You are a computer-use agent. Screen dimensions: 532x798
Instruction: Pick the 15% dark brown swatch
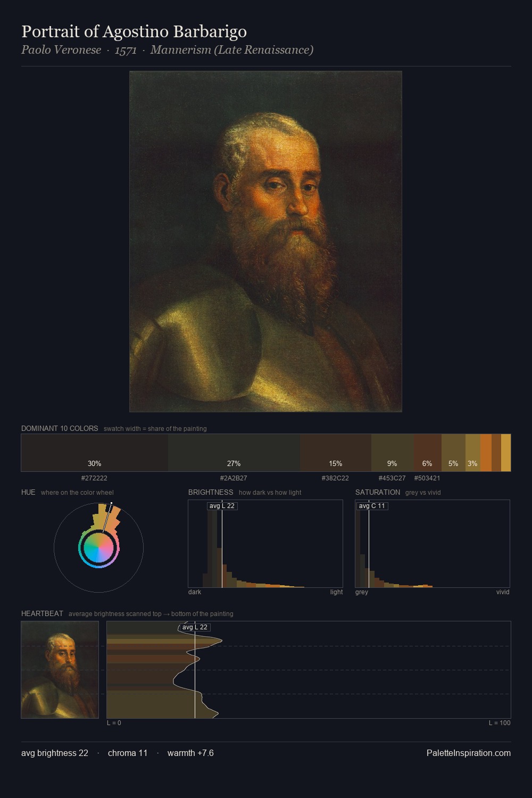coord(336,453)
